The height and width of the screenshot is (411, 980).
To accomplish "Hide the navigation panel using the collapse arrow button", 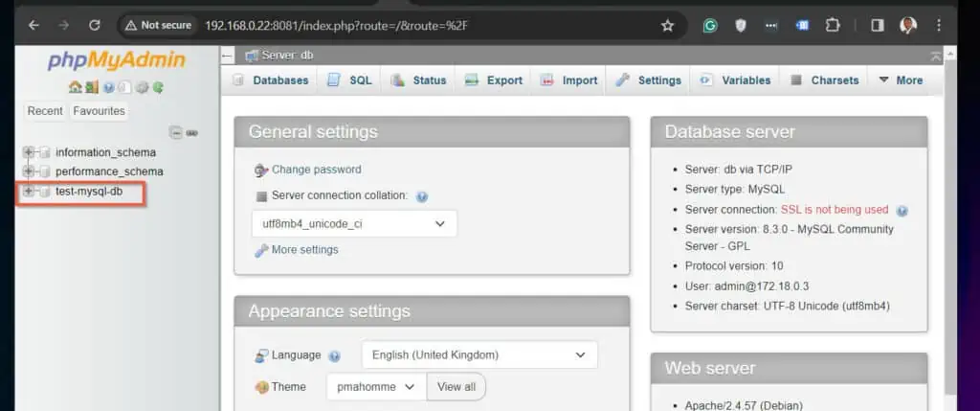I will [x=227, y=56].
